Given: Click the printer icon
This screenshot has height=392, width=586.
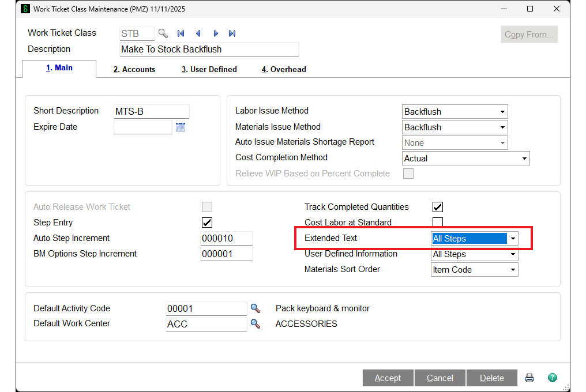Looking at the screenshot, I should (529, 378).
